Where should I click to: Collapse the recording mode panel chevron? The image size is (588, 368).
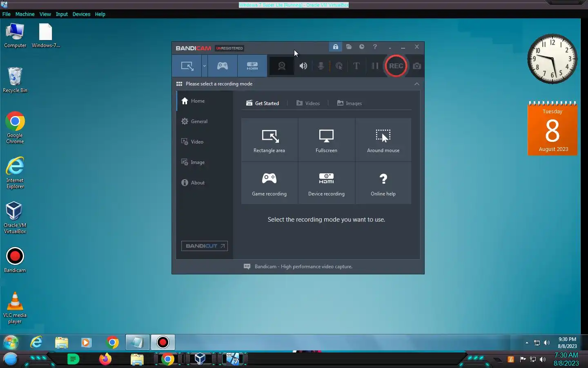(416, 84)
